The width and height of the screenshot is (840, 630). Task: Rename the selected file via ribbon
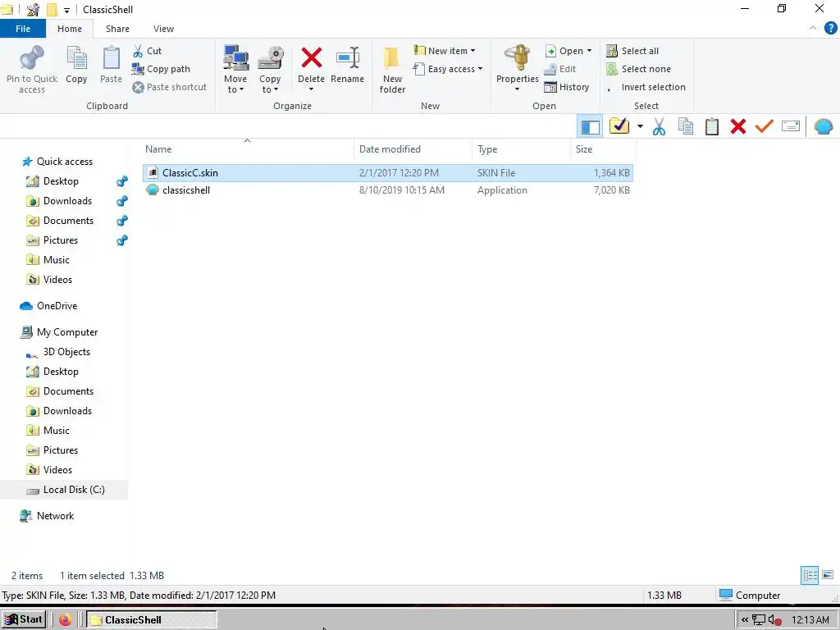pos(347,66)
